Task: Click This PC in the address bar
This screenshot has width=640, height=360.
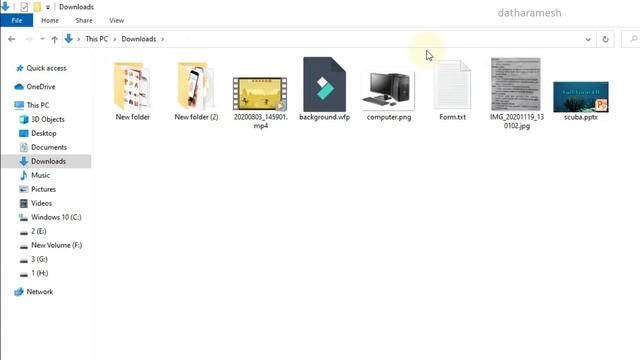Action: tap(97, 39)
